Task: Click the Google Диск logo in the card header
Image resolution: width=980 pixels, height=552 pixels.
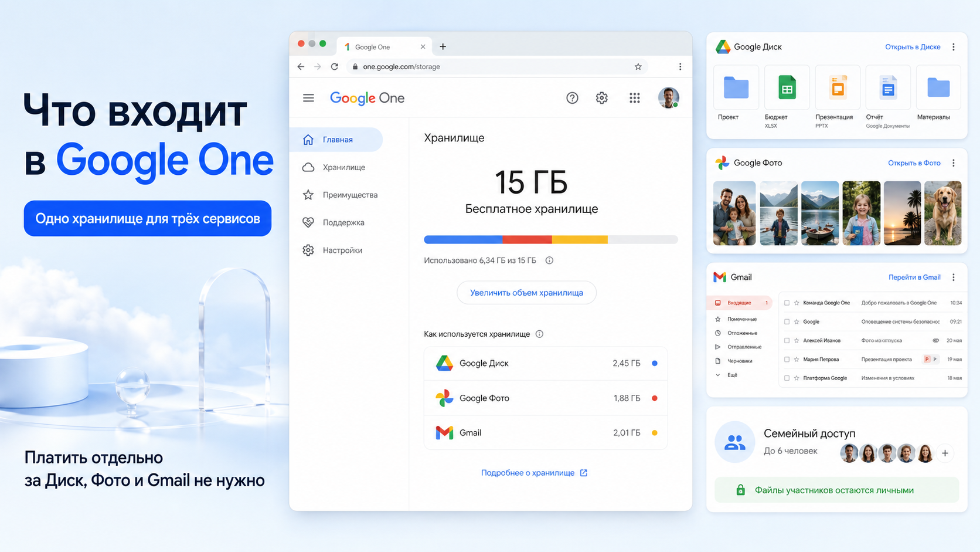Action: pos(723,47)
